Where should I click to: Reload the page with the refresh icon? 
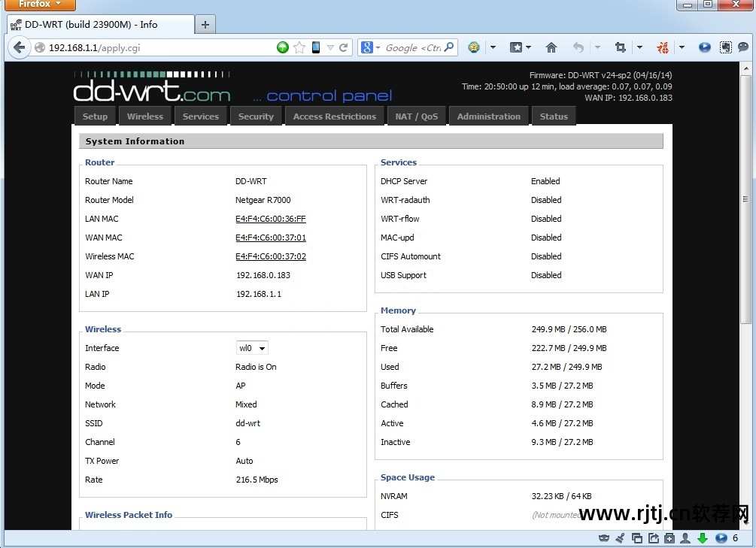(344, 47)
